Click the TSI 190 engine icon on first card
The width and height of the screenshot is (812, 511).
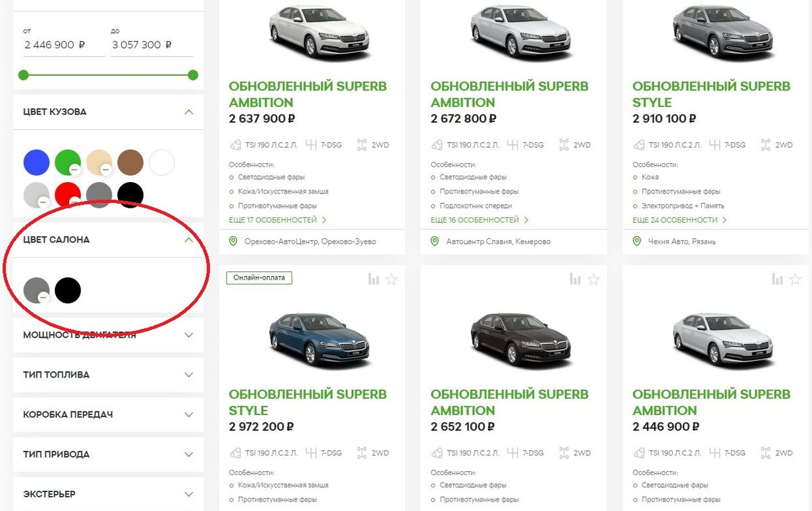pyautogui.click(x=235, y=144)
